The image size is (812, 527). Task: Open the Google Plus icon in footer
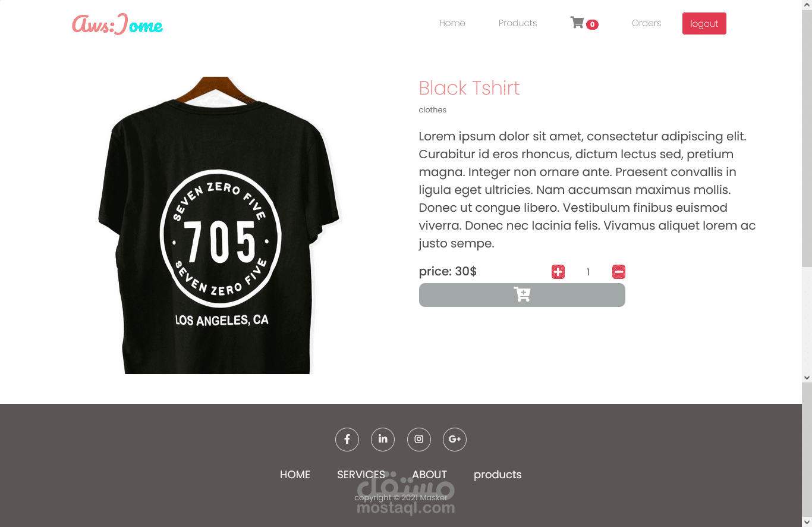455,440
